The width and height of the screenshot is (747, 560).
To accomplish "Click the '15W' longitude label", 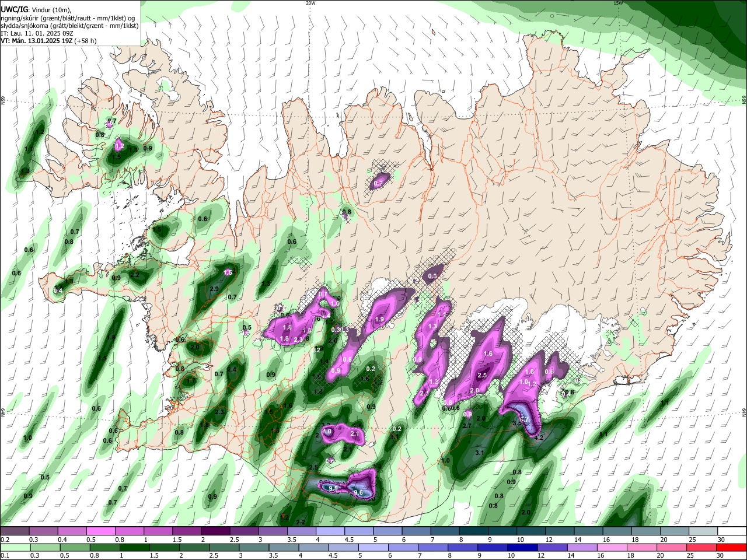I will pyautogui.click(x=619, y=3).
